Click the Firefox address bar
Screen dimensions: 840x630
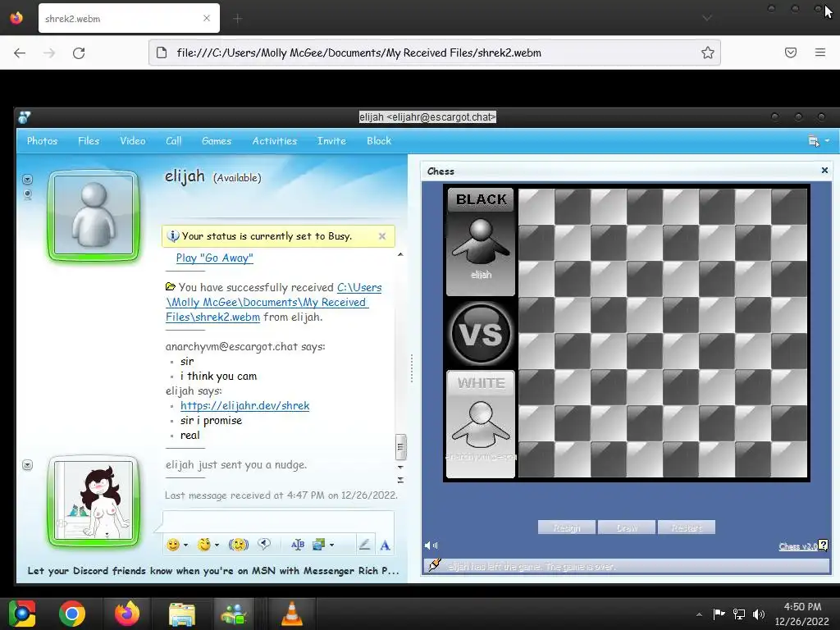pos(434,52)
